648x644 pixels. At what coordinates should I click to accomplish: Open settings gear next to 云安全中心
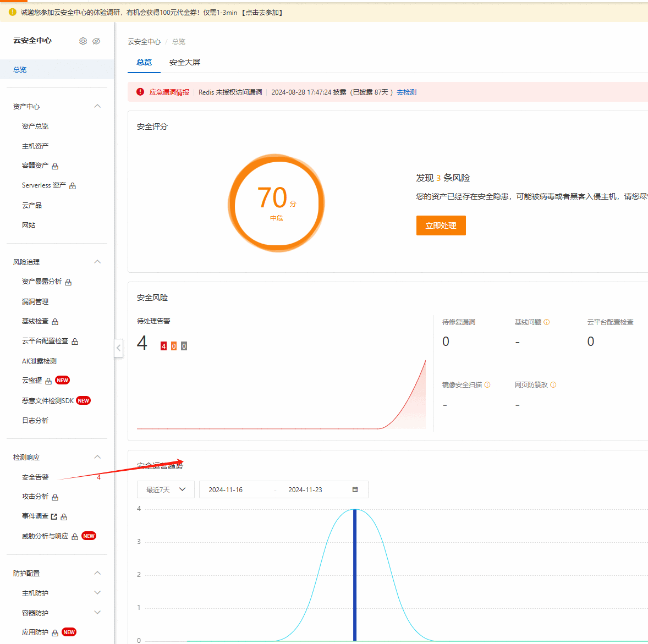pyautogui.click(x=83, y=41)
